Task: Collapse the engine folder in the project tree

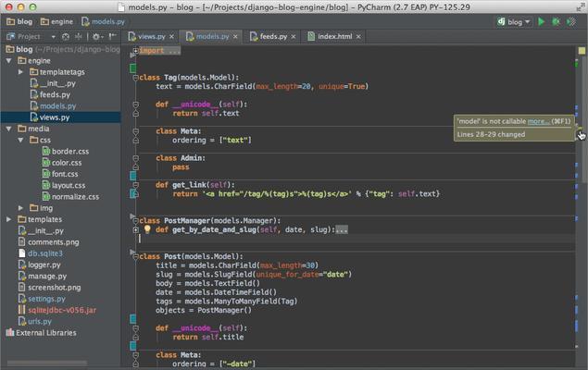Action: (x=9, y=60)
